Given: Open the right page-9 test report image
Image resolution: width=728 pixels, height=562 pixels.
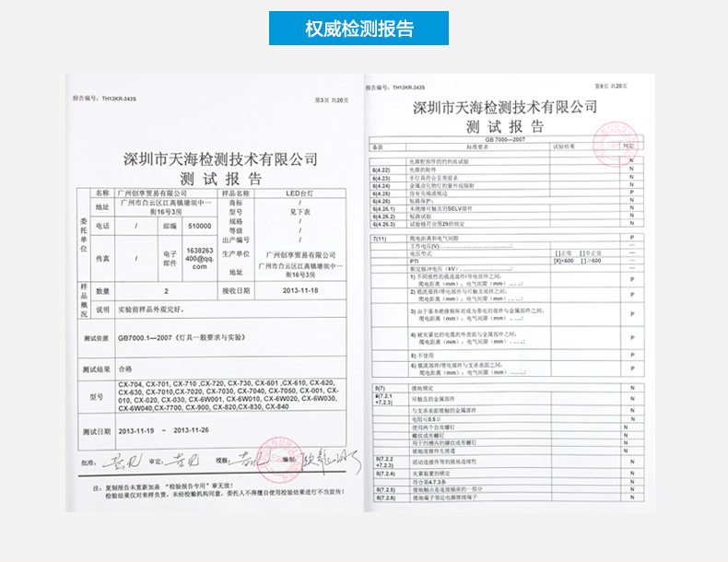Looking at the screenshot, I should pos(510,293).
